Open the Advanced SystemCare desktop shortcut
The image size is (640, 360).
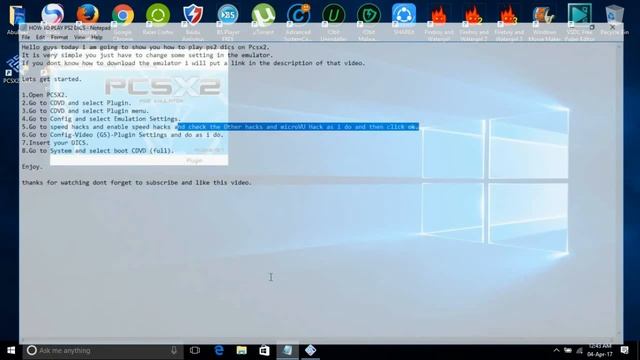(x=298, y=15)
